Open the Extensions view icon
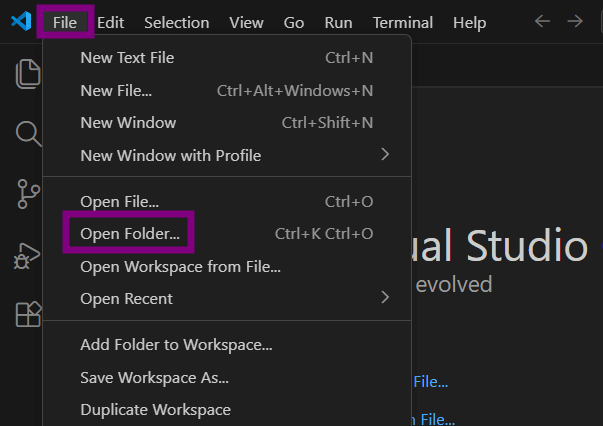Screen dimensions: 603x426 [x=28, y=314]
